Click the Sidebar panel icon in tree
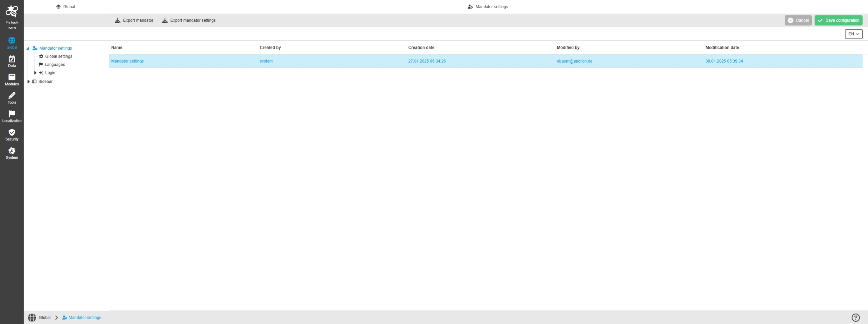This screenshot has width=868, height=324. [34, 81]
